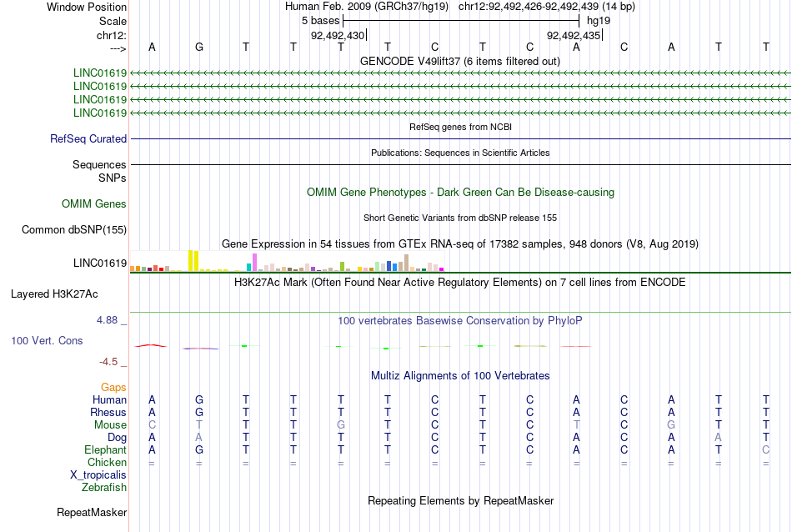
Task: Open the OMIM Gene Phenotypes track title
Action: (460, 192)
